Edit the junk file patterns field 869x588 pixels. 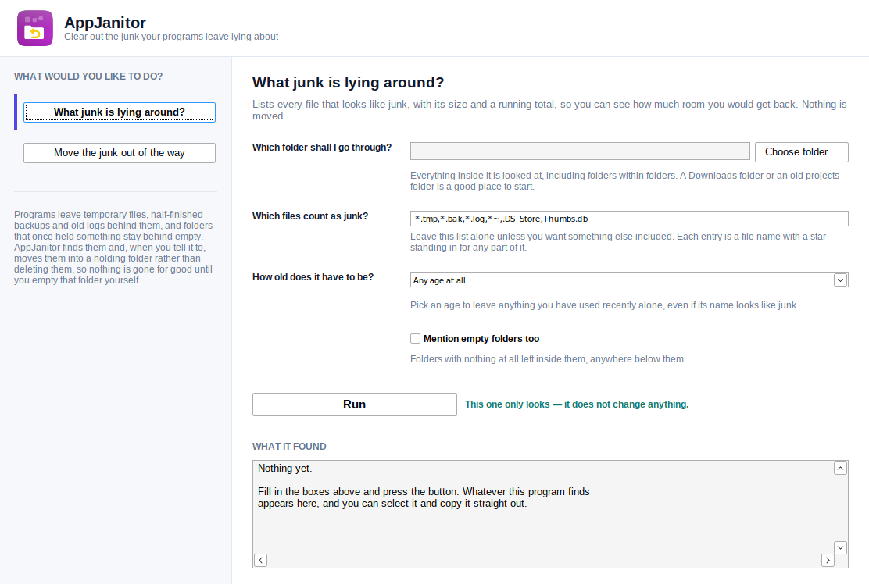coord(629,219)
